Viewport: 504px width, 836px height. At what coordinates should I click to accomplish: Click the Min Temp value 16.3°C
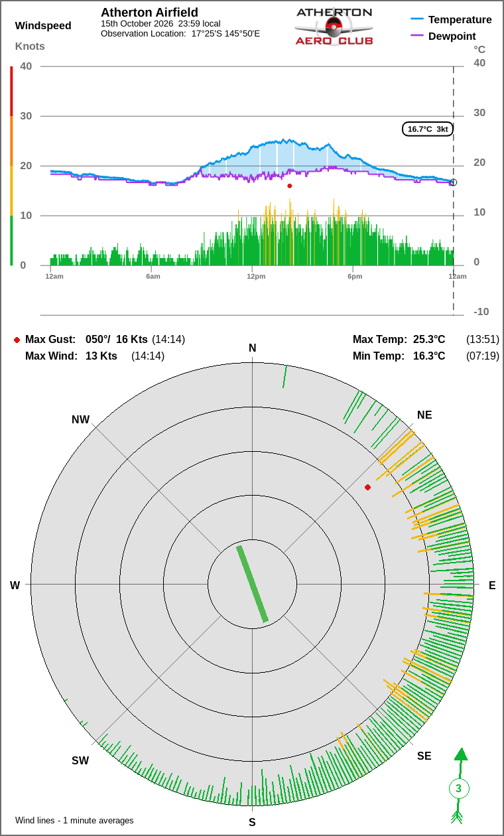(429, 356)
